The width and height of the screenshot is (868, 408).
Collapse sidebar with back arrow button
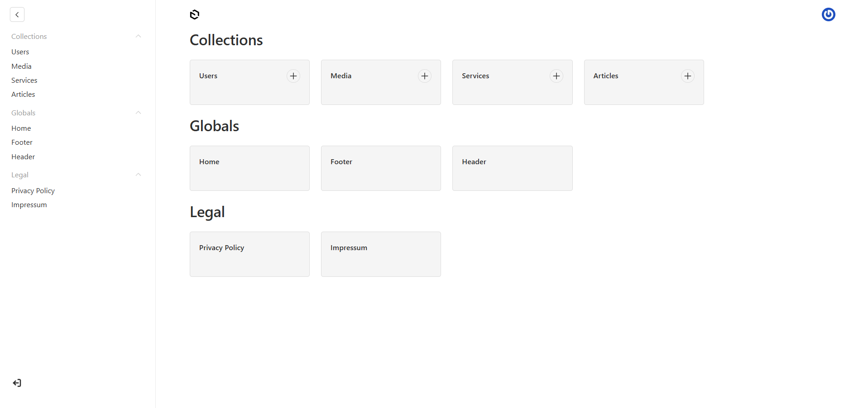(17, 14)
